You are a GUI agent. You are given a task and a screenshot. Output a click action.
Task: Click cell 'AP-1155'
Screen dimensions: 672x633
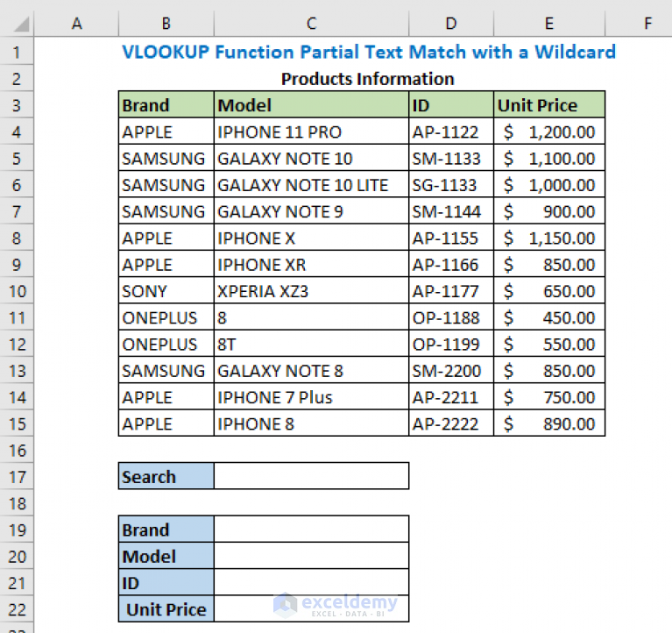pyautogui.click(x=451, y=238)
